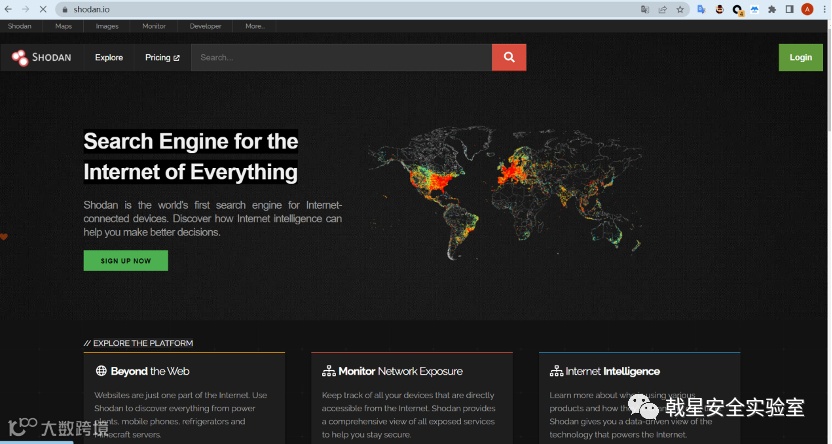This screenshot has width=832, height=444.
Task: Open Chrome three-dot menu
Action: [x=825, y=10]
